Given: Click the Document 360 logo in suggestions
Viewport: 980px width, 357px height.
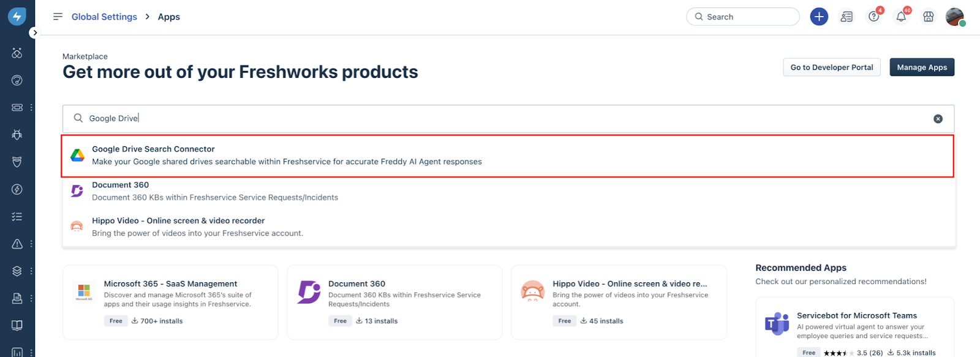Looking at the screenshot, I should coord(77,191).
